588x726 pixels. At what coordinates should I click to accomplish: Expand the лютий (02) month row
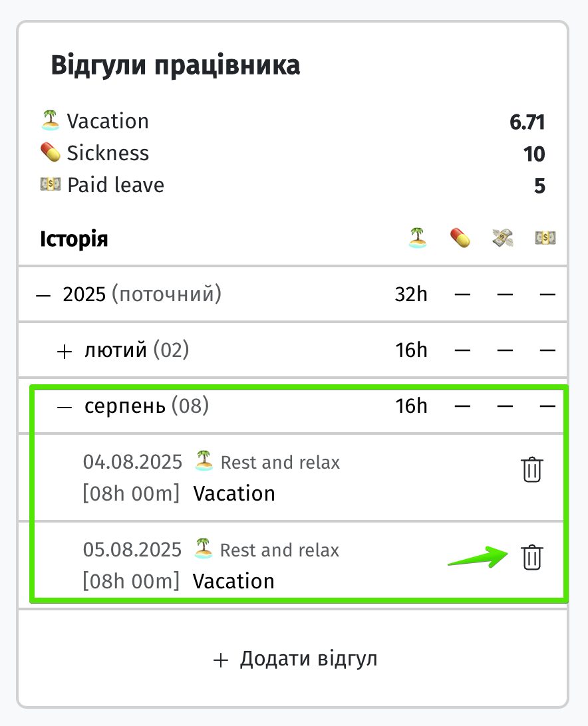tap(65, 352)
